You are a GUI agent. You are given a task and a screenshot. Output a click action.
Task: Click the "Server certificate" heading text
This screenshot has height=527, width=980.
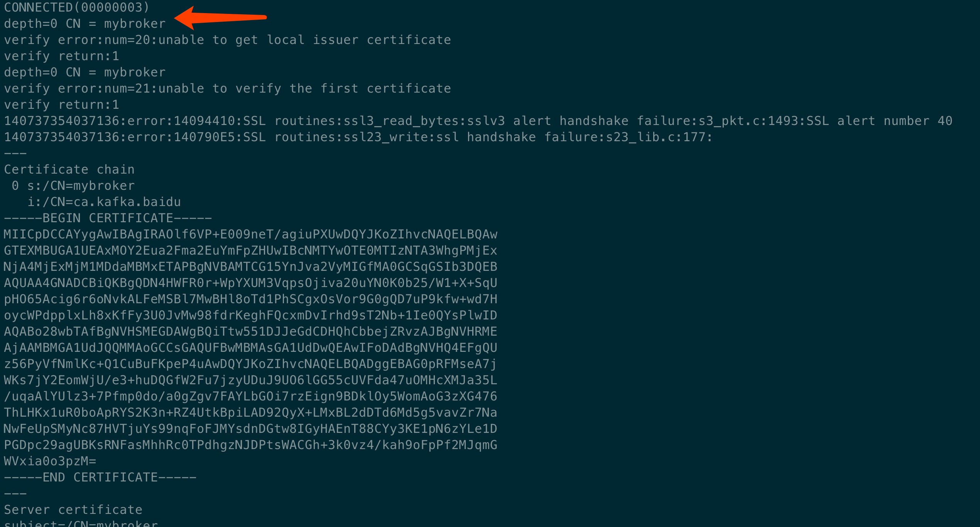pyautogui.click(x=73, y=510)
